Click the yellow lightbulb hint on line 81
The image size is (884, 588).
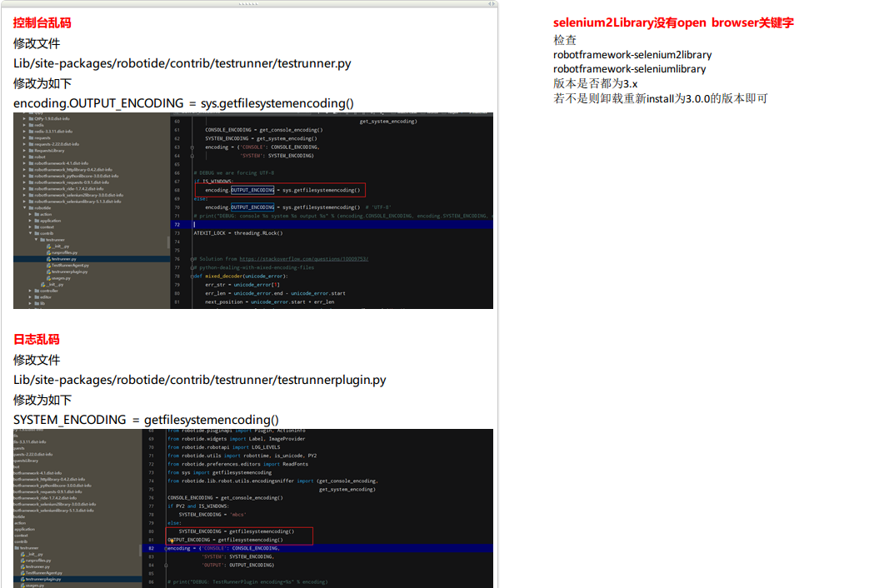coord(172,541)
